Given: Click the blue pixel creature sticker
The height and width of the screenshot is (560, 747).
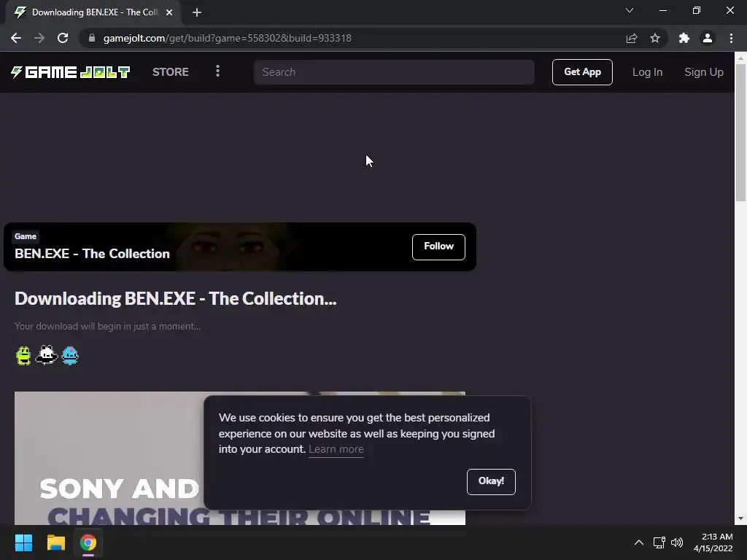Looking at the screenshot, I should pos(70,355).
